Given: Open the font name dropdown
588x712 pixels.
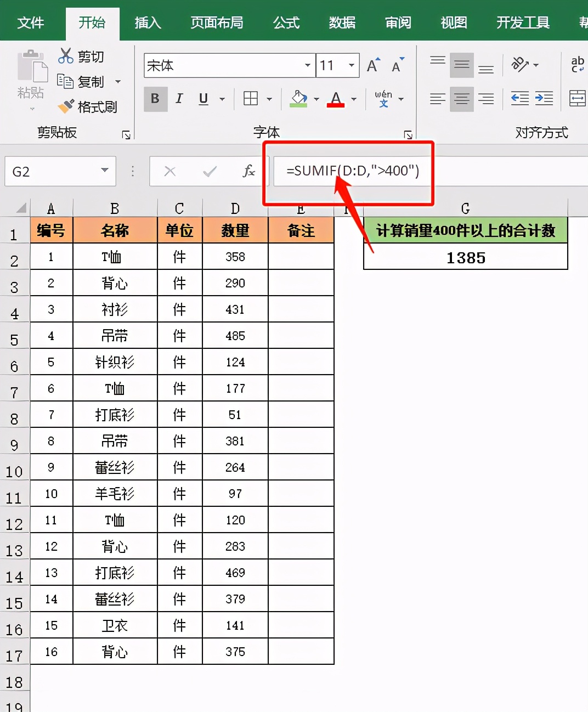Looking at the screenshot, I should (308, 65).
